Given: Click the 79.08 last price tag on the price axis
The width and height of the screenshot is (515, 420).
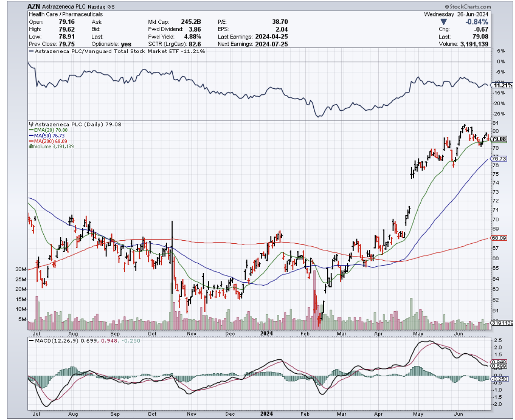Looking at the screenshot, I should pyautogui.click(x=499, y=139).
